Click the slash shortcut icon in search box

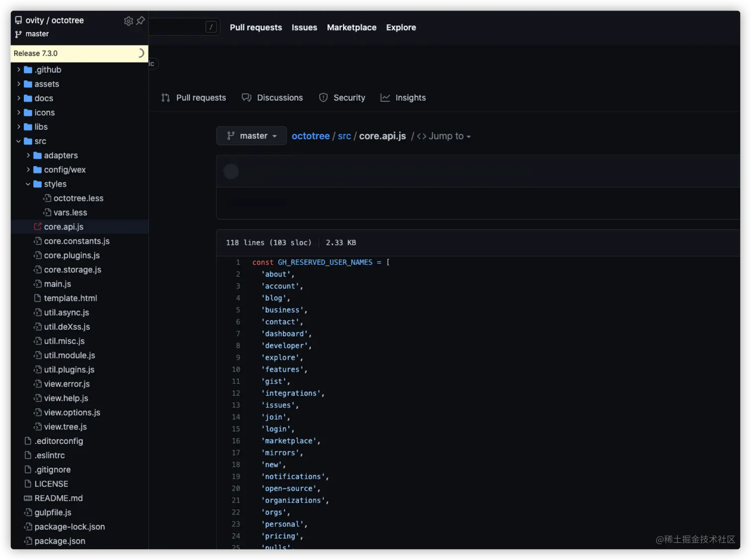[211, 27]
